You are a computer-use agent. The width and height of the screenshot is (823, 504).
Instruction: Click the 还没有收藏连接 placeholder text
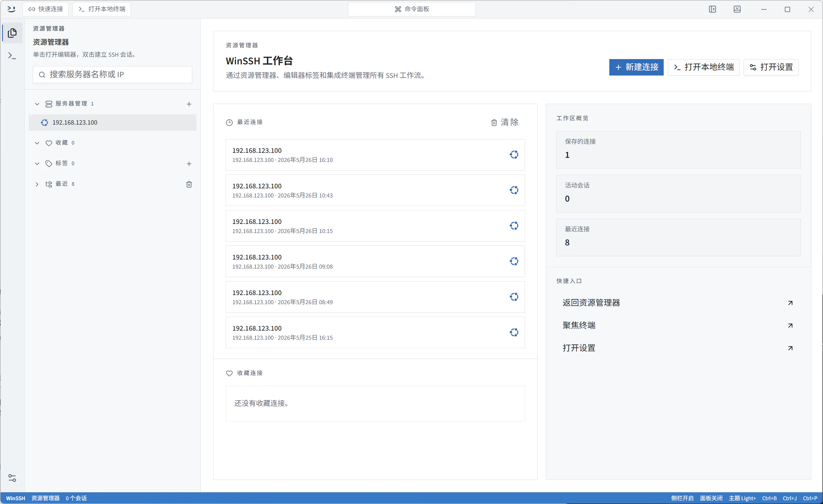[262, 403]
